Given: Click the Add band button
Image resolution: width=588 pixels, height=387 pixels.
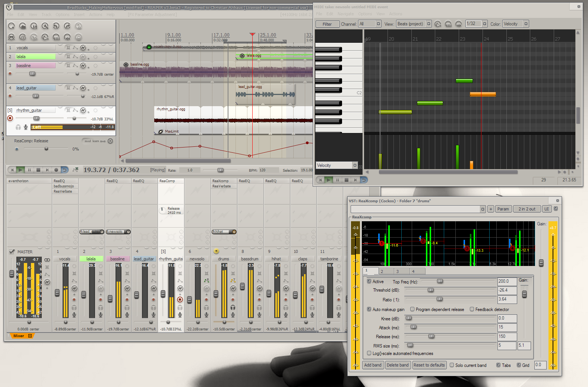Looking at the screenshot, I should pos(373,365).
